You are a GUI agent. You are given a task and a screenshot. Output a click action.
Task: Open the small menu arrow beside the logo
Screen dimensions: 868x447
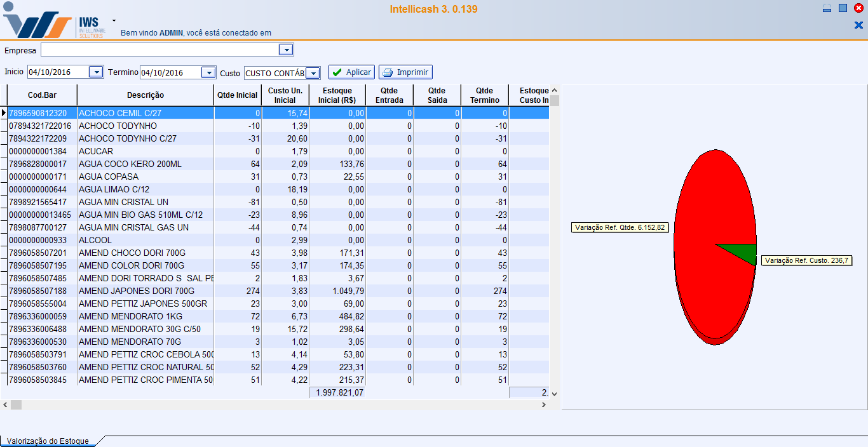coord(114,20)
